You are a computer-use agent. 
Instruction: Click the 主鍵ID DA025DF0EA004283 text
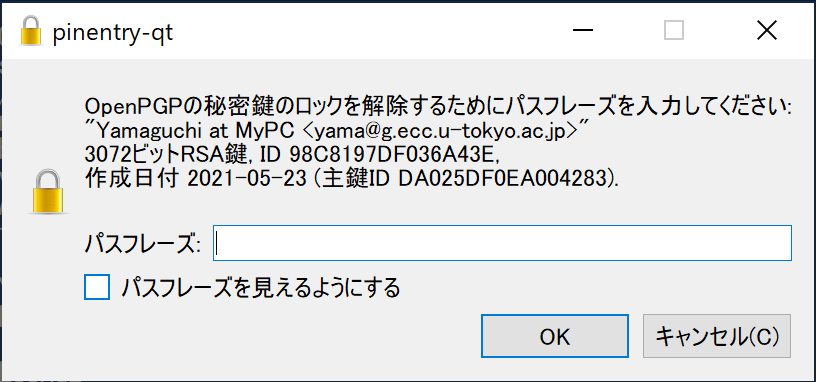(x=463, y=180)
